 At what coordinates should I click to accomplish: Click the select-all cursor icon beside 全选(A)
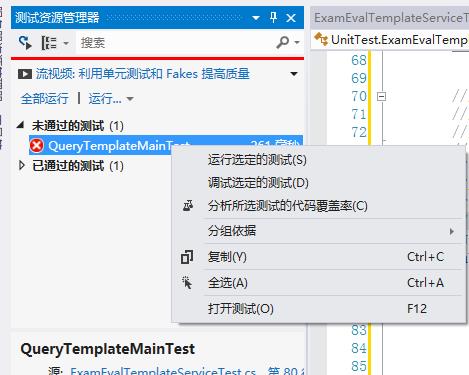pyautogui.click(x=187, y=283)
